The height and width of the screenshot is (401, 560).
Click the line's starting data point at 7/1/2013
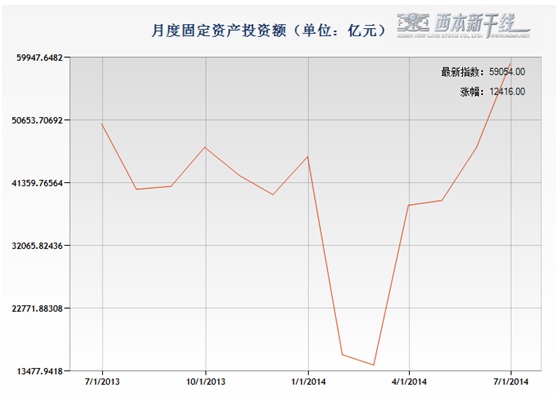click(102, 124)
